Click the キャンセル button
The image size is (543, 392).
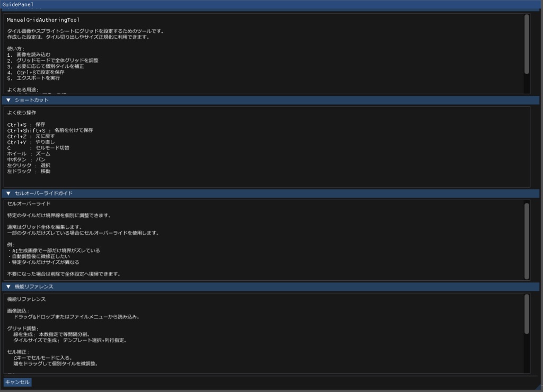17,382
